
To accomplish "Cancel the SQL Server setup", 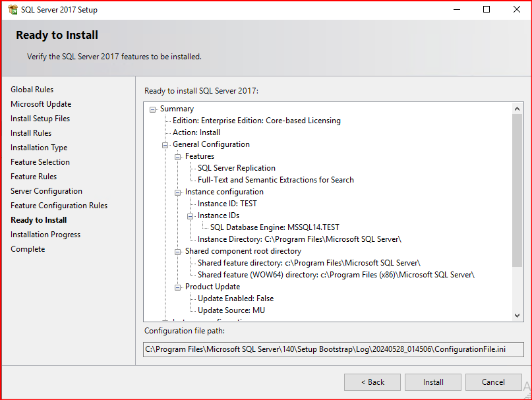I will click(493, 382).
